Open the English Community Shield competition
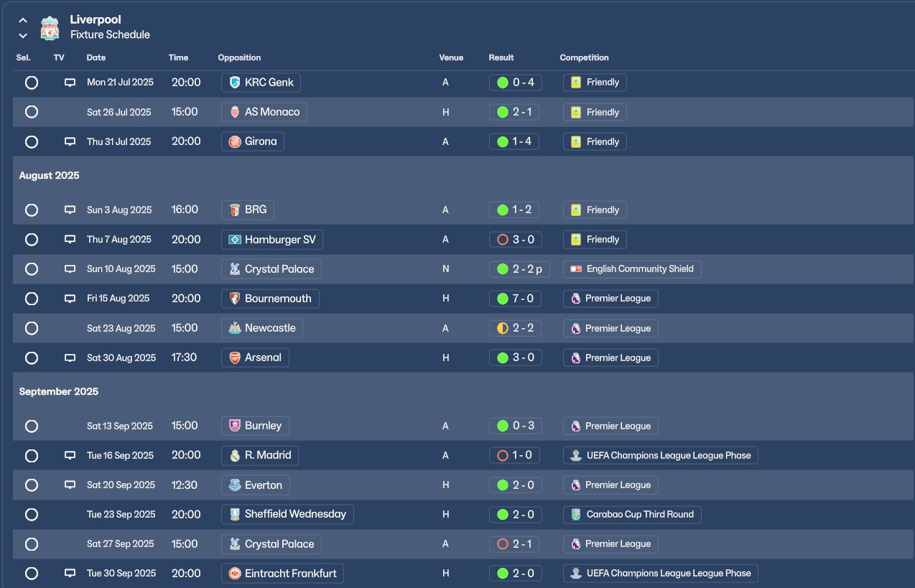 coord(632,269)
